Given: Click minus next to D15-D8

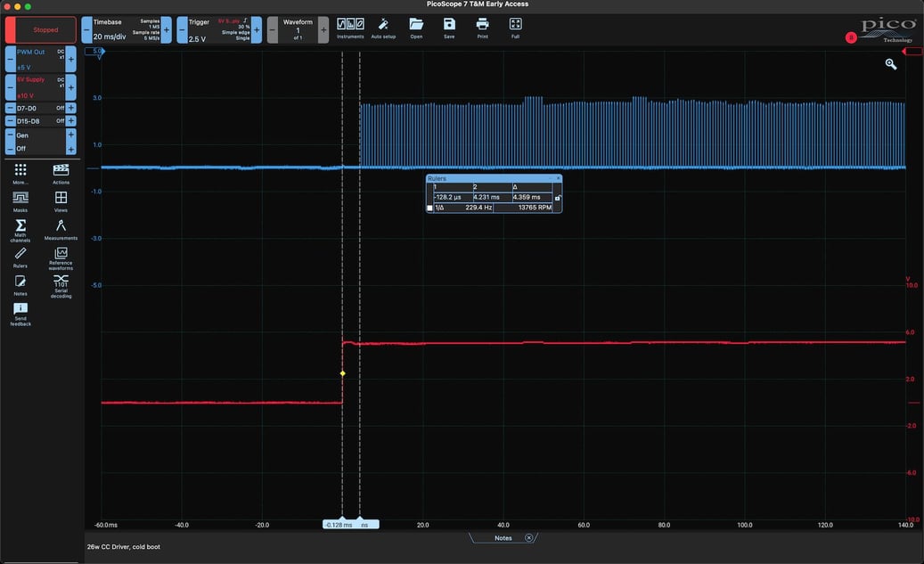Looking at the screenshot, I should [11, 121].
